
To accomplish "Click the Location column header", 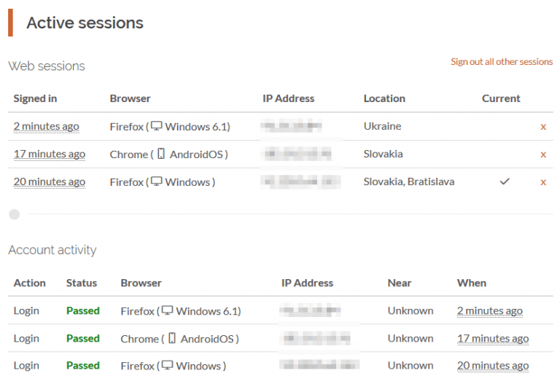I will pos(384,98).
